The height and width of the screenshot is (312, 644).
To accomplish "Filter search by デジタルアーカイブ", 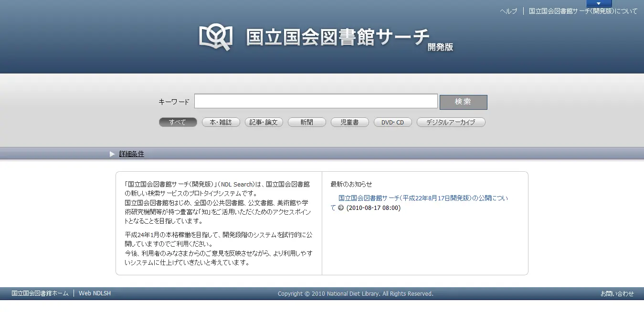I will tap(451, 123).
